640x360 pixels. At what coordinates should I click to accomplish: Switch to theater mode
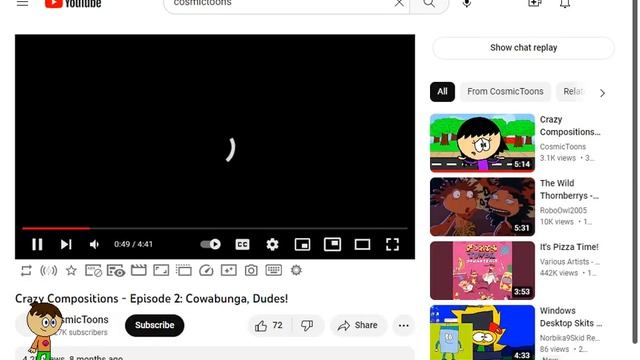click(362, 244)
